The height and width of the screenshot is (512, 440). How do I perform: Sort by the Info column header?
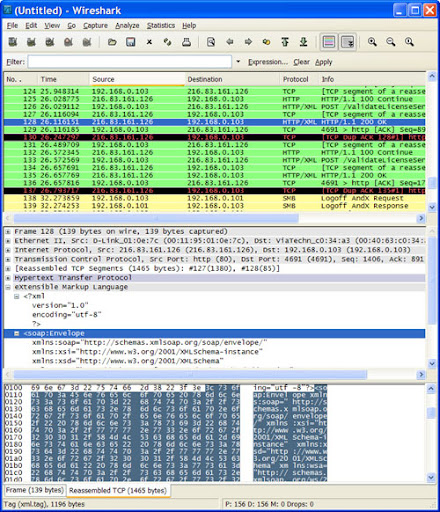372,79
